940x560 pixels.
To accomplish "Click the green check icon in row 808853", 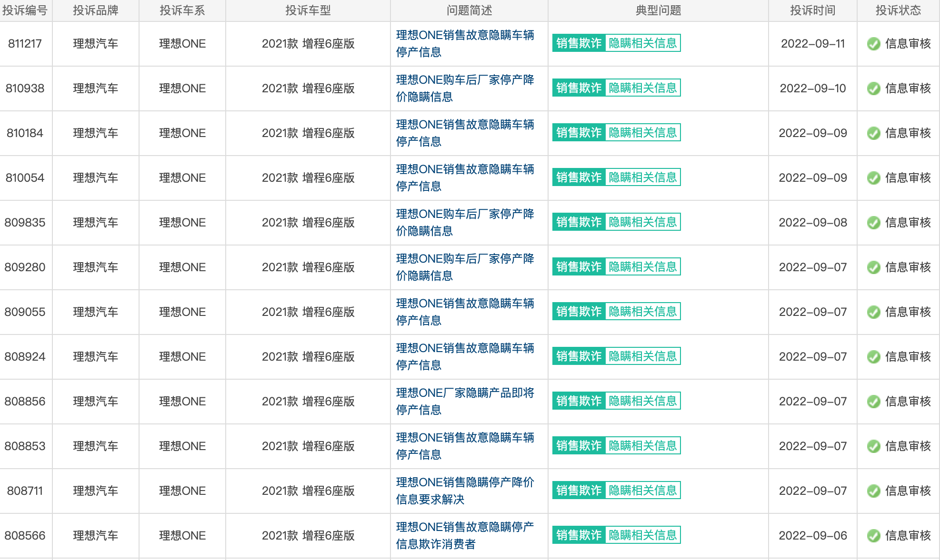I will (x=873, y=446).
